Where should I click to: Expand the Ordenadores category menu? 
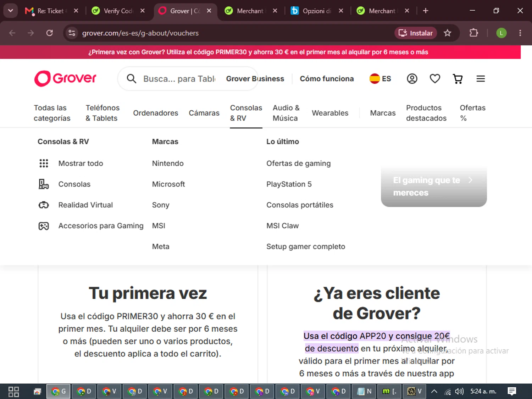[156, 113]
